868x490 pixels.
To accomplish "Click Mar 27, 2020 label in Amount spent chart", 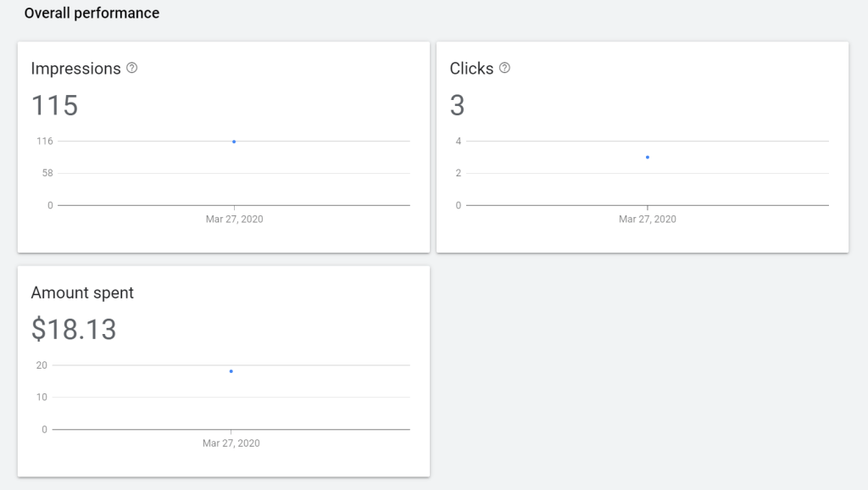I will pos(231,443).
